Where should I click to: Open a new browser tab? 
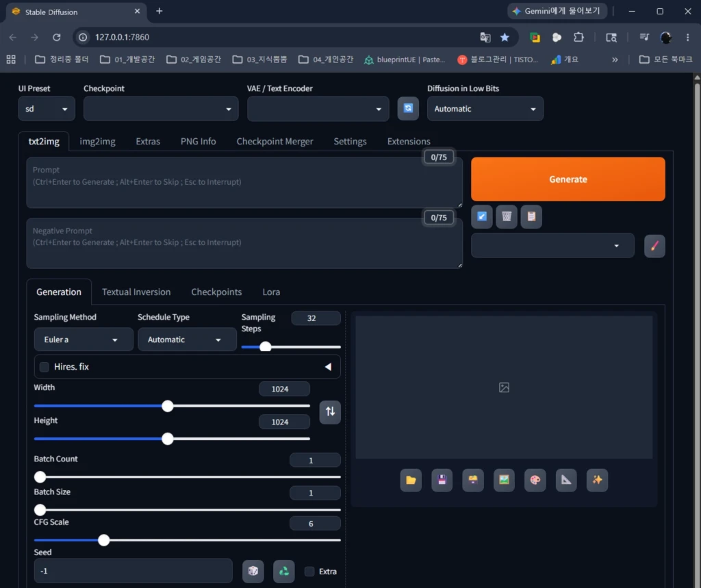[159, 11]
